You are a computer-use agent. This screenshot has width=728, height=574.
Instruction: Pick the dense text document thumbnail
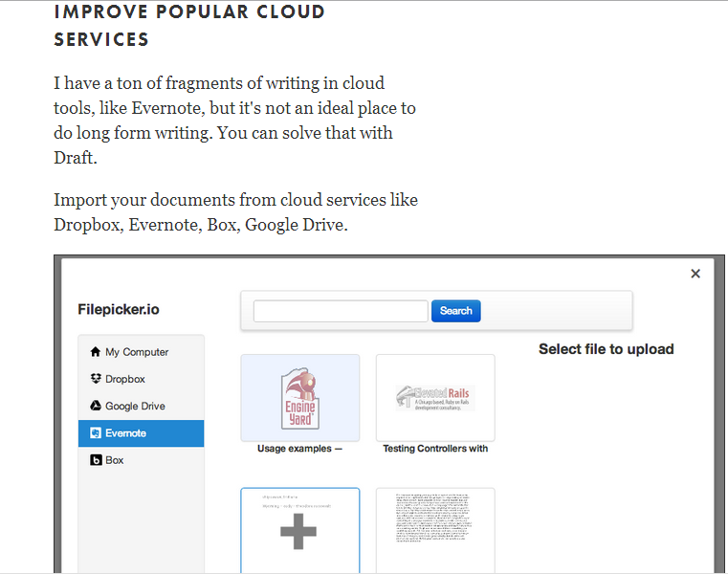click(435, 530)
